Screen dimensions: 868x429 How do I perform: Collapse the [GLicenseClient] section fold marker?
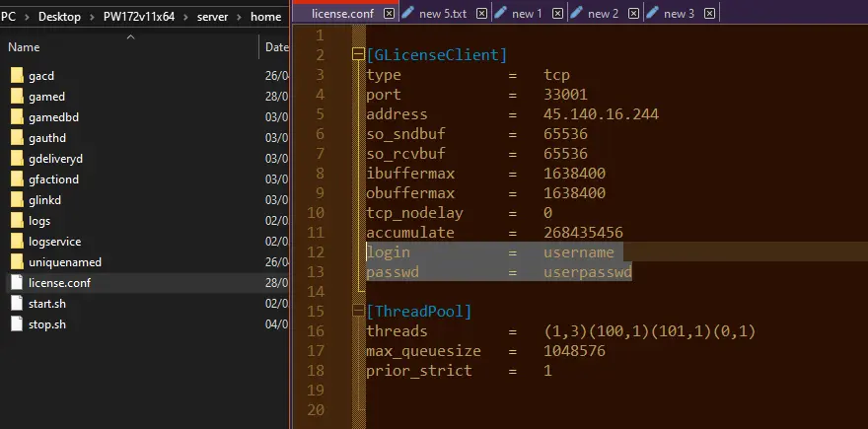pos(358,54)
